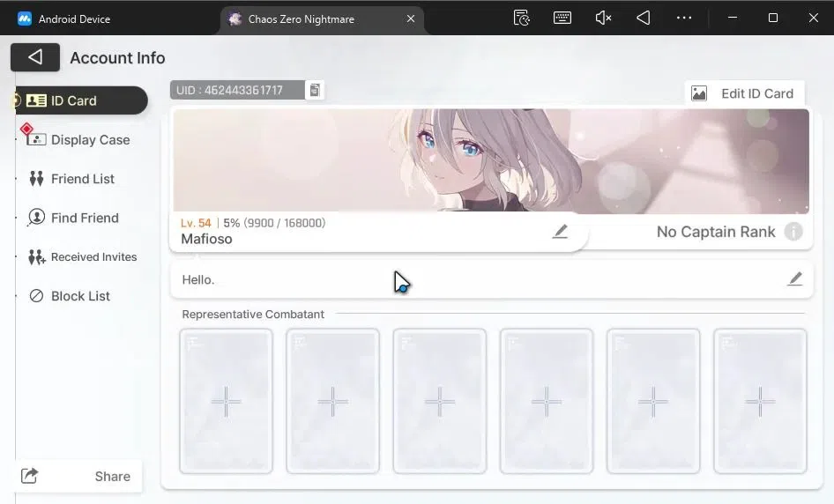Viewport: 834px width, 504px height.
Task: Add fifth representative combatant slot
Action: [653, 401]
